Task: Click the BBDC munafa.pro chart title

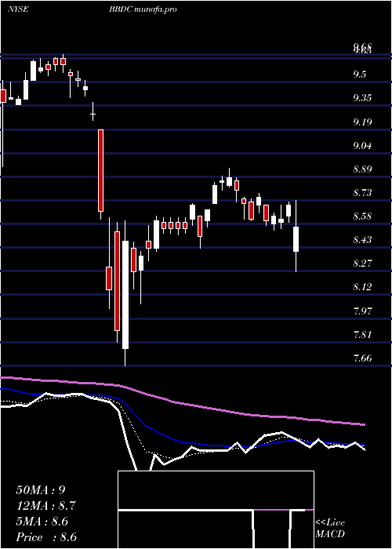Action: pos(143,9)
